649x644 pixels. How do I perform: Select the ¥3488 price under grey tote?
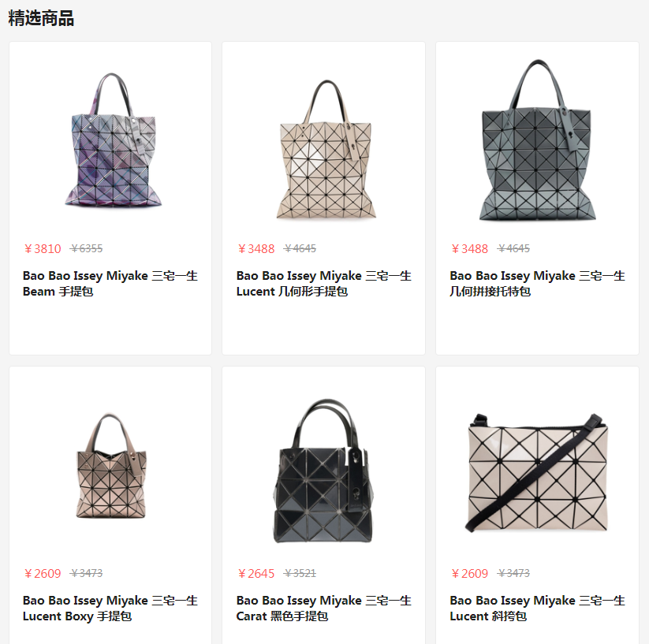click(x=470, y=248)
